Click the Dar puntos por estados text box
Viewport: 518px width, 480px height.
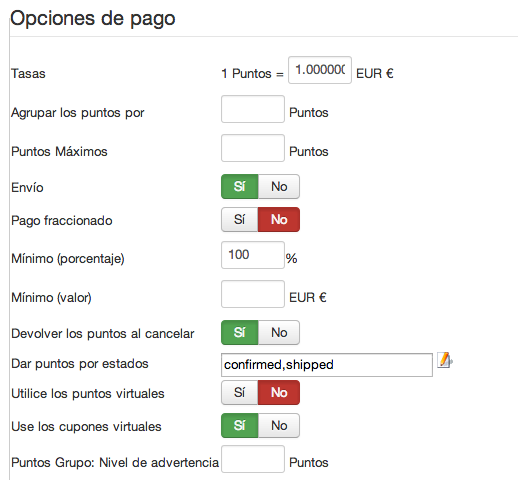pos(327,365)
